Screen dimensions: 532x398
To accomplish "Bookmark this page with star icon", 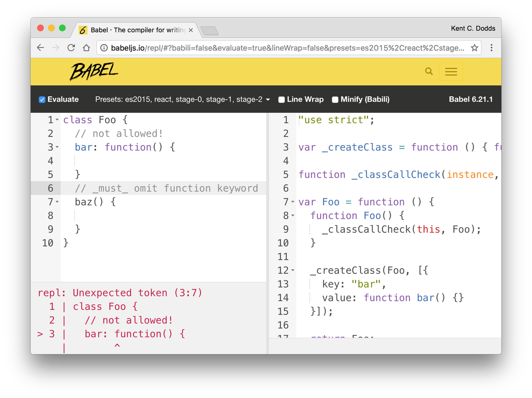I will coord(474,48).
